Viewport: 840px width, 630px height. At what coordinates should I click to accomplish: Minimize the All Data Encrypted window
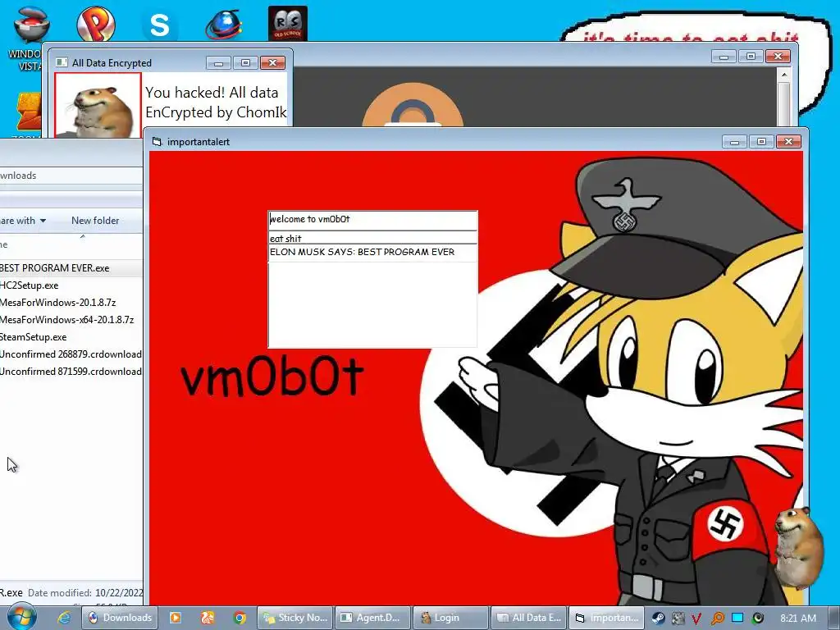[x=218, y=63]
